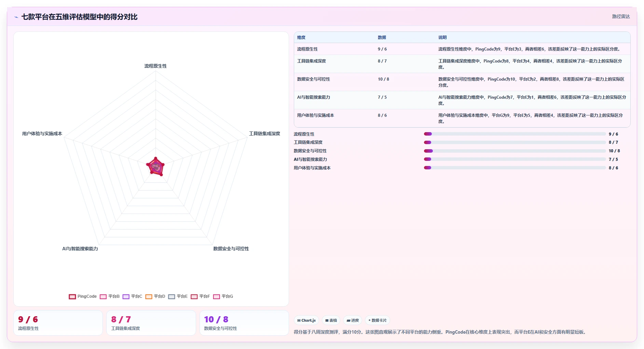
Task: Open the 9 / 6 流程原生性 data card
Action: click(x=58, y=323)
